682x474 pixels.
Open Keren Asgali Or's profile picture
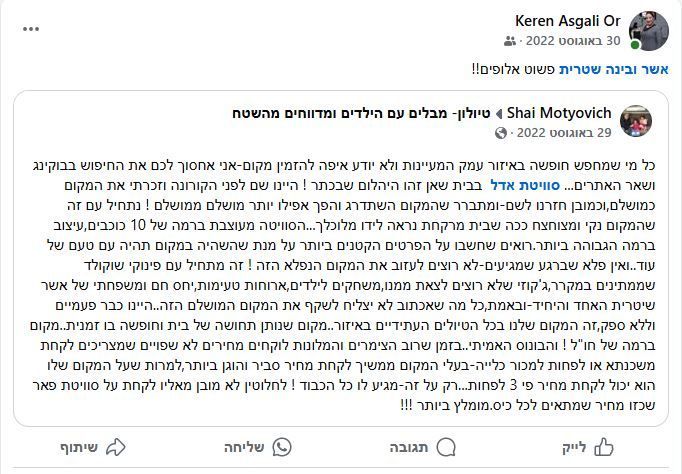(650, 31)
